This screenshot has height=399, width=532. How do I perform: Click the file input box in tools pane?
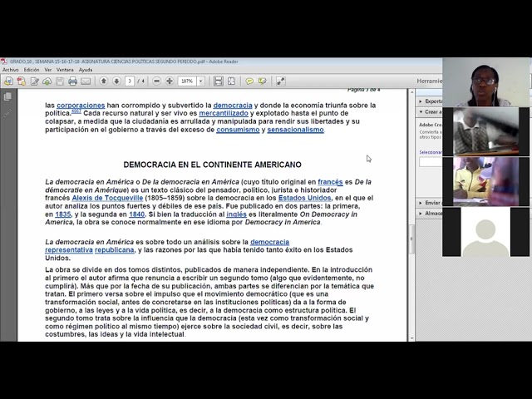pos(431,162)
